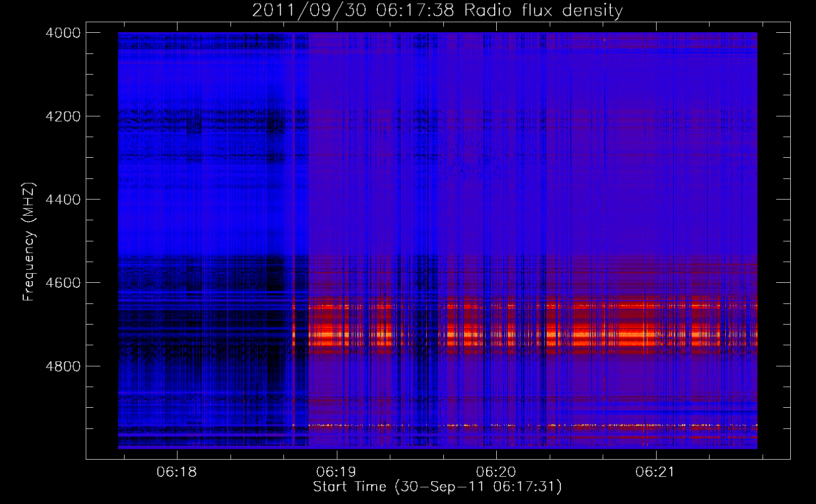Screen dimensions: 816x504
Task: Click the 06:21 time tick label
Action: point(655,472)
